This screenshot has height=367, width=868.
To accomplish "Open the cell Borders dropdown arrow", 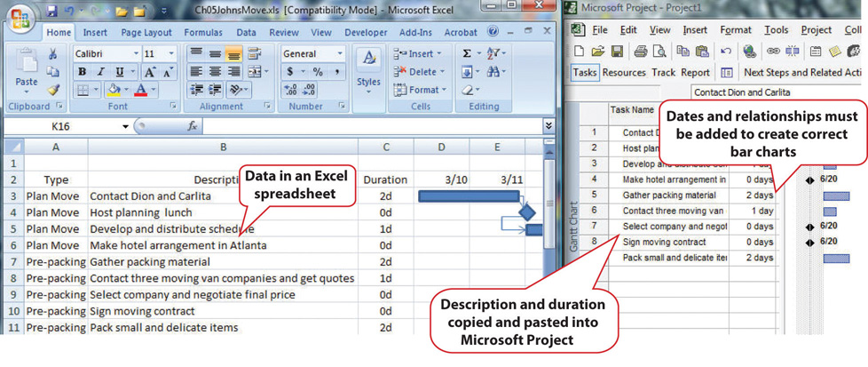I will click(95, 89).
